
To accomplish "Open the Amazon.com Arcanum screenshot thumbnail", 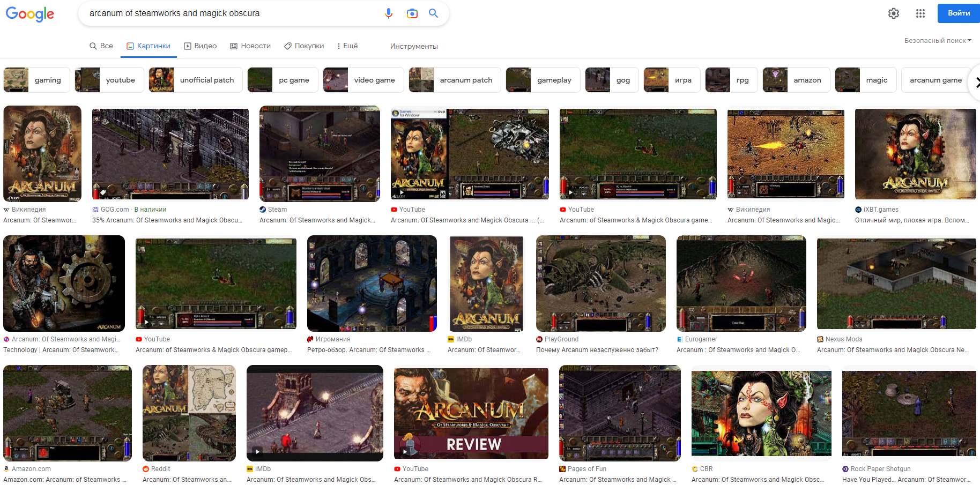I will coord(68,413).
